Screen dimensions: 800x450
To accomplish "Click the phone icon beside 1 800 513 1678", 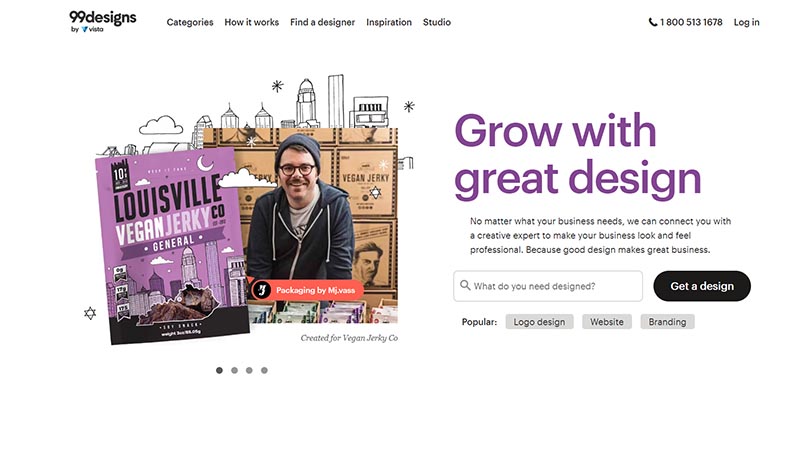I will 653,22.
